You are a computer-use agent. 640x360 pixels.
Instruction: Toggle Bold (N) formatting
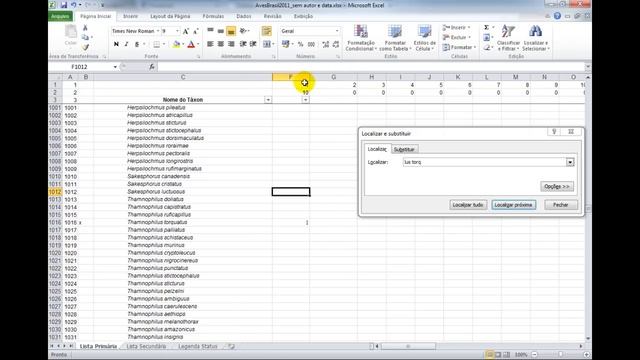point(116,44)
